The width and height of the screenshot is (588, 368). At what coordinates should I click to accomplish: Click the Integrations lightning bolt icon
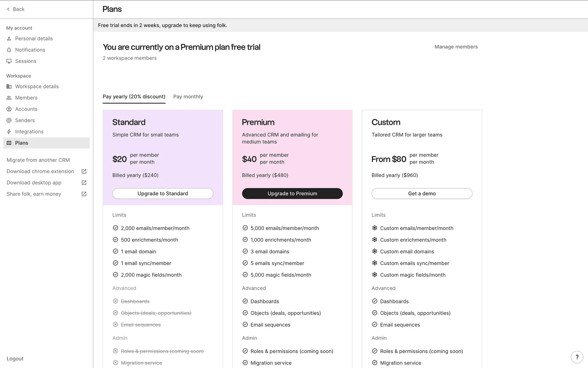(x=9, y=132)
